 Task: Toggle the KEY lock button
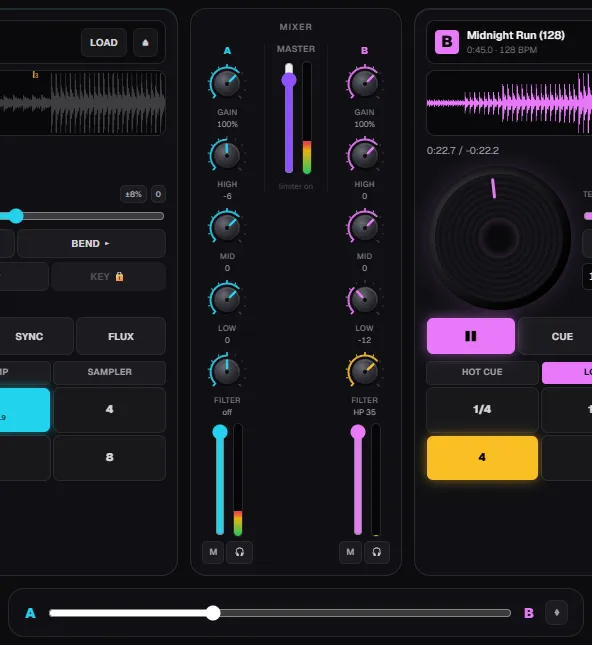[109, 276]
